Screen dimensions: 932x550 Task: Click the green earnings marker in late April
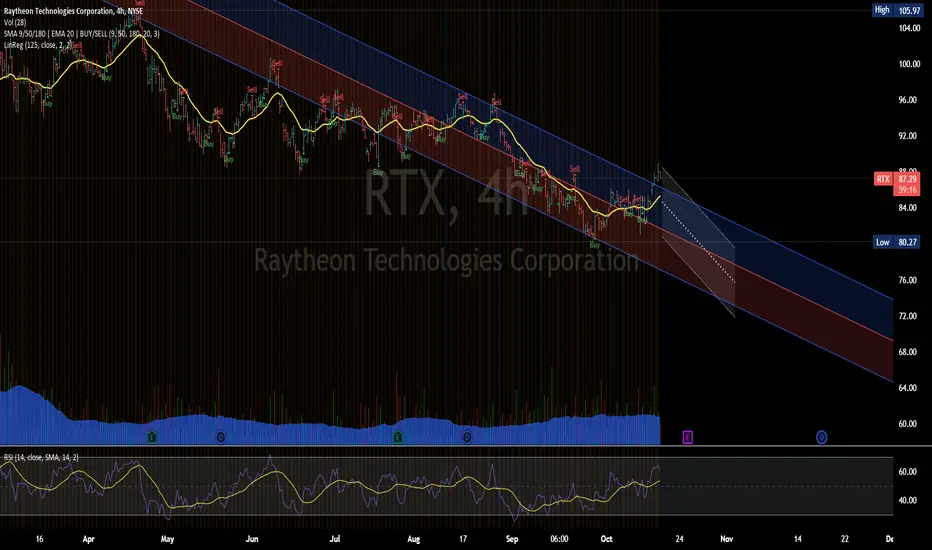point(152,438)
